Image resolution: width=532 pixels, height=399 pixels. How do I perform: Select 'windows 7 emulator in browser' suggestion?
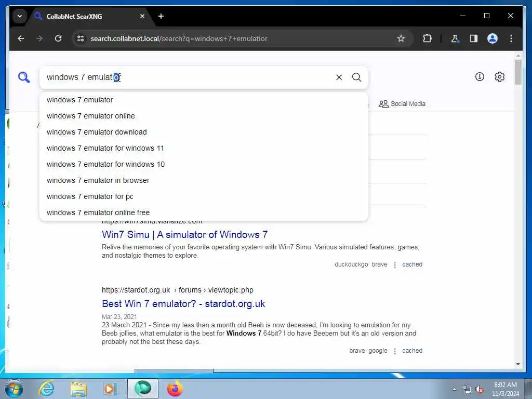coord(204,180)
